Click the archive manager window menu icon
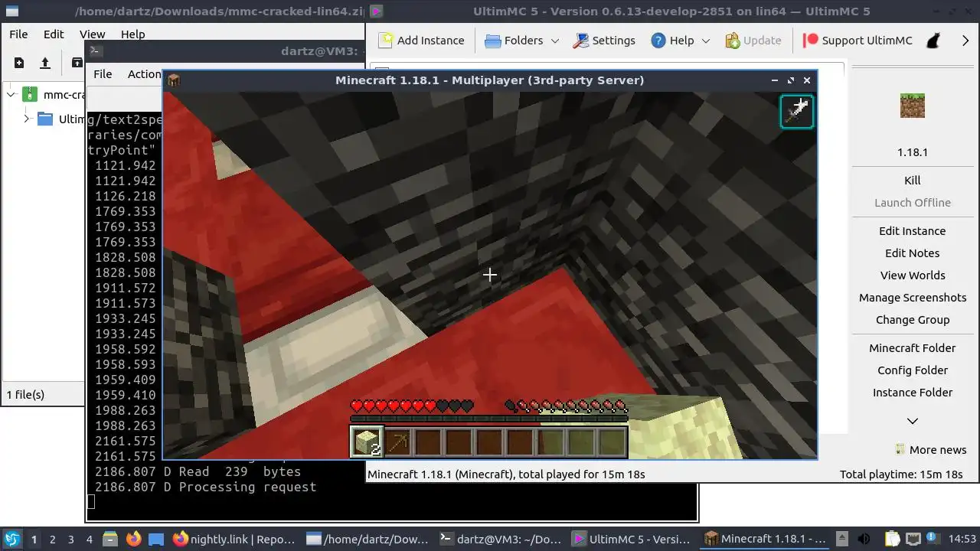This screenshot has height=551, width=980. pos(11,11)
